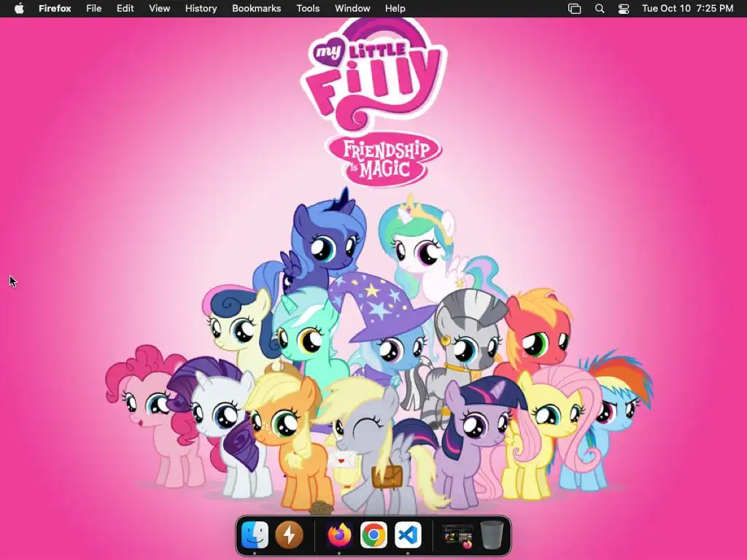
Task: Open the Tools menu
Action: click(308, 9)
